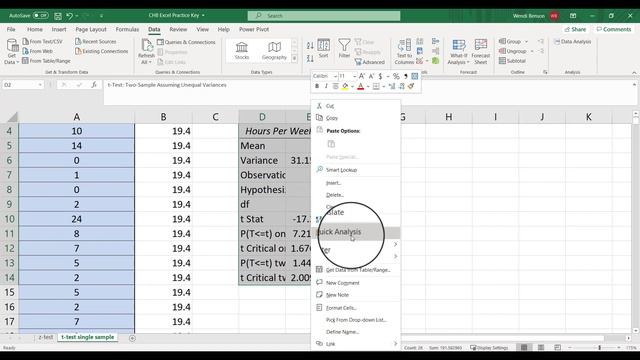Expand the Group dropdown arrow

(x=526, y=42)
